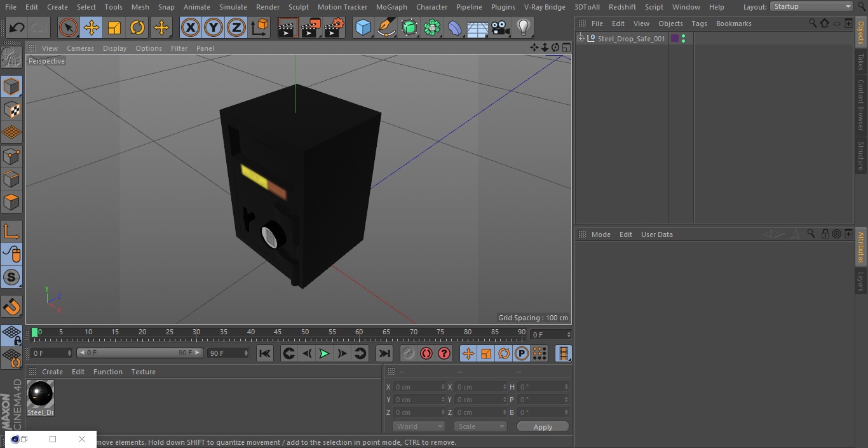
Task: Select the Live Selection tool
Action: 69,27
